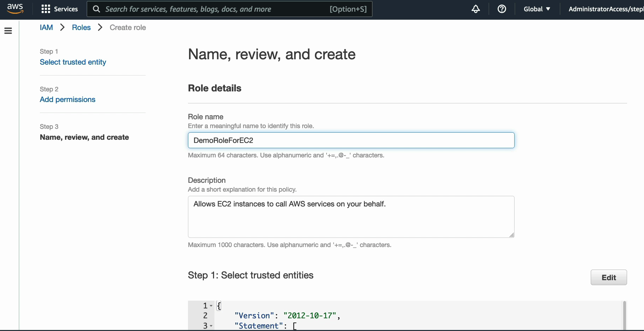Screen dimensions: 644x331
Task: Click the "Version" key in policy JSON
Action: [x=254, y=316]
